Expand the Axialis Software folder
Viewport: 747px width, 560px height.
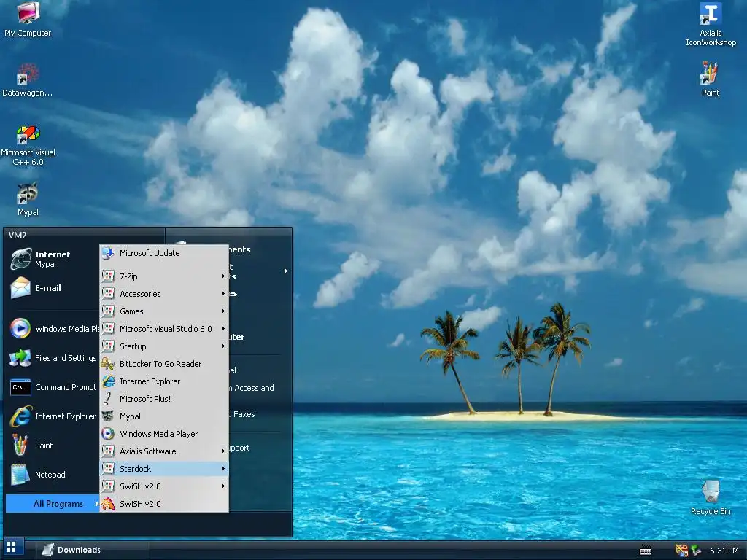[164, 451]
